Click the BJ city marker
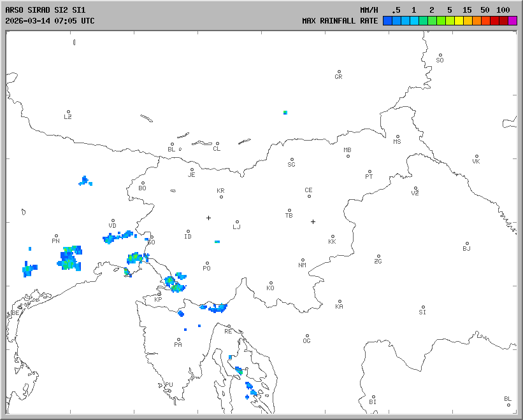The image size is (523, 420). tap(467, 244)
